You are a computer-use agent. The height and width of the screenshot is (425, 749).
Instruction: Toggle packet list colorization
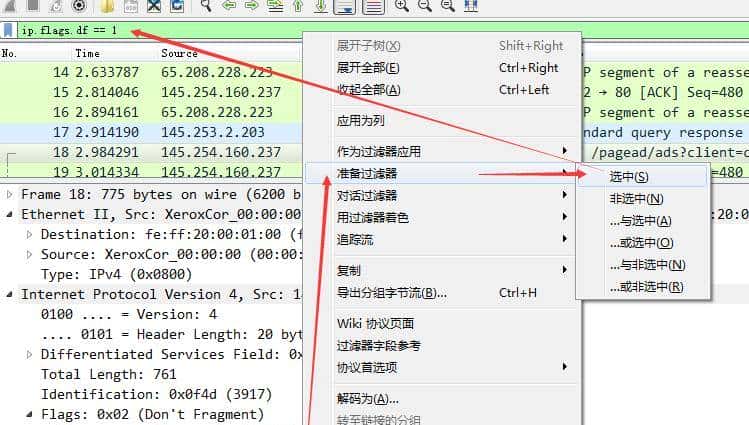(x=373, y=6)
